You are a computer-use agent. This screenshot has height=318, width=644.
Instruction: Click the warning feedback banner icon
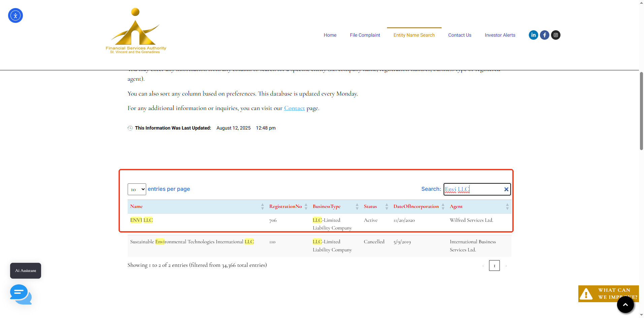click(x=586, y=294)
